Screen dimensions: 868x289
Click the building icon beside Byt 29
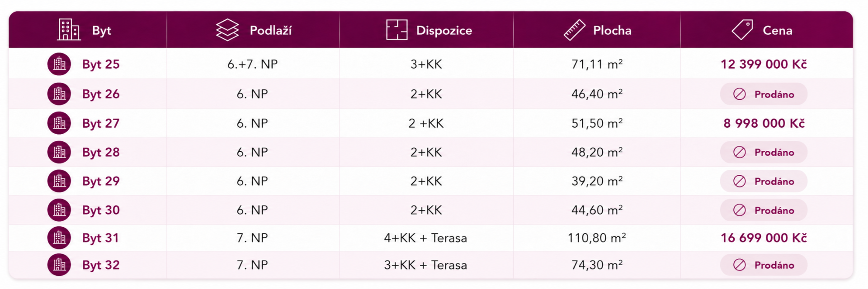point(59,181)
